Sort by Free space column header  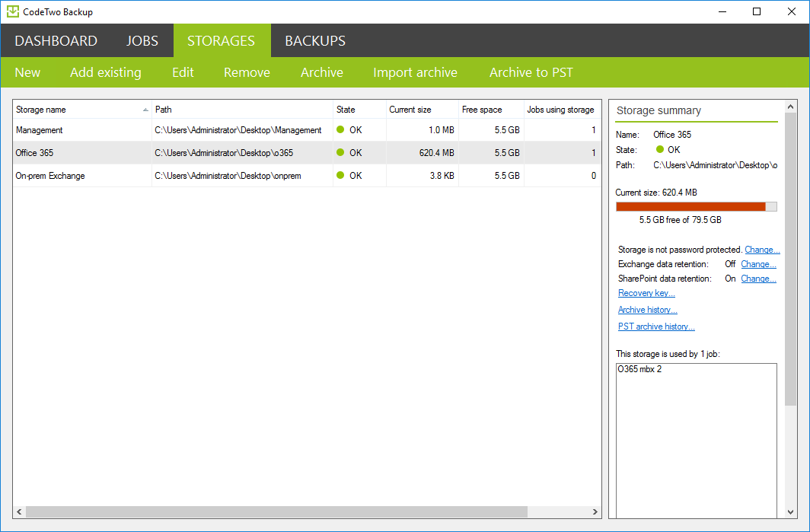pos(491,110)
